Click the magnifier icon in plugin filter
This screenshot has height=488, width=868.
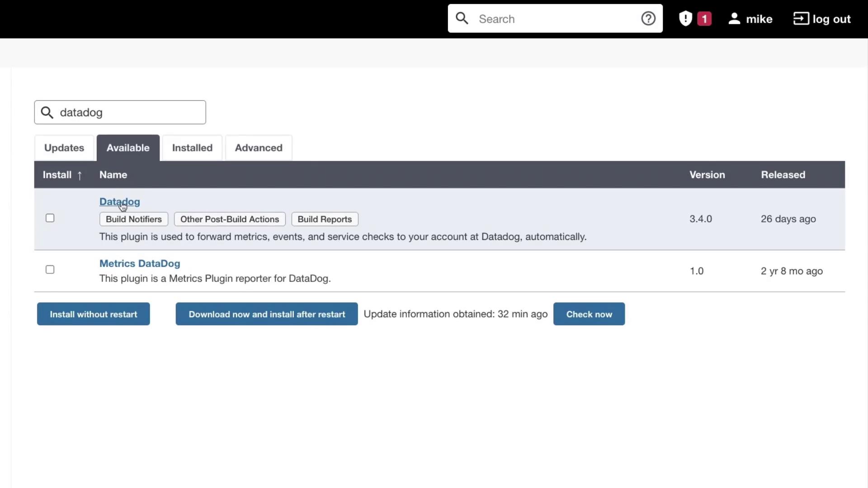(47, 113)
